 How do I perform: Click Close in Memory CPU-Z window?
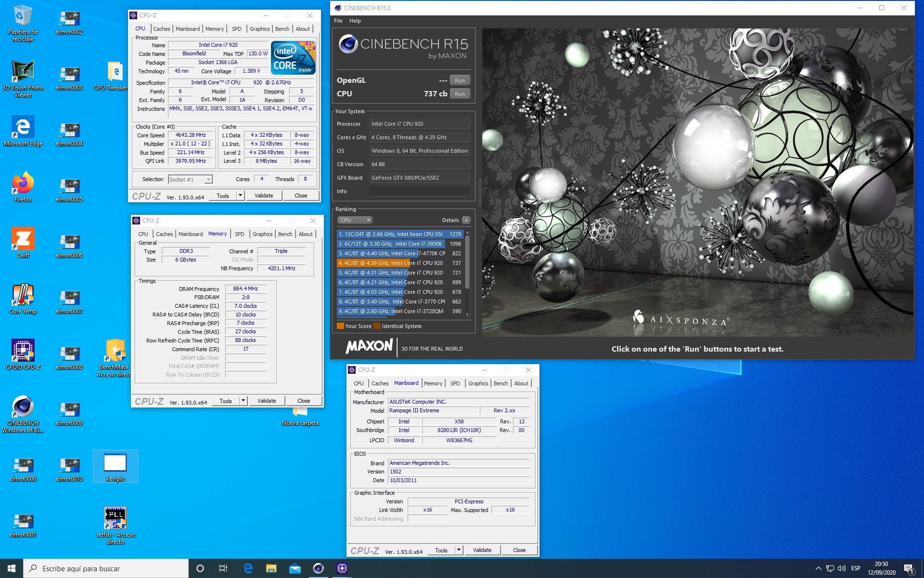pos(304,401)
